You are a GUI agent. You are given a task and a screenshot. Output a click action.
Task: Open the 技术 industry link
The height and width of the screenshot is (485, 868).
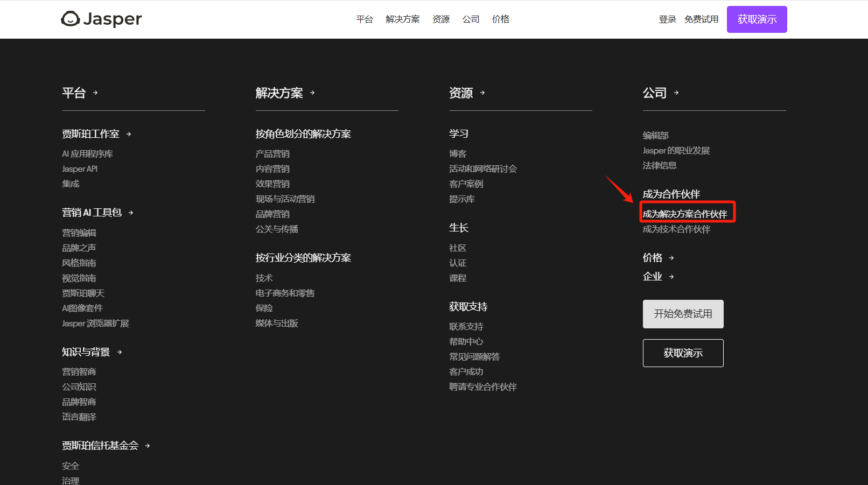[264, 278]
